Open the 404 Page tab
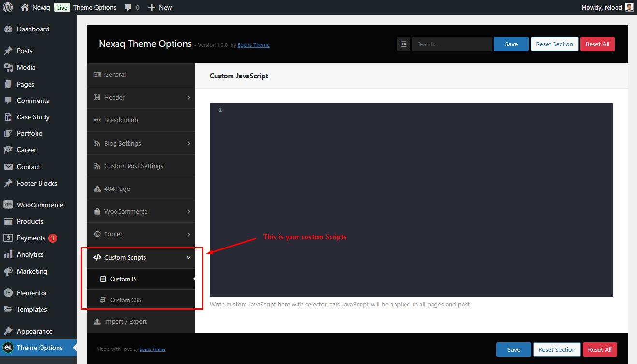The width and height of the screenshot is (637, 364). click(141, 189)
